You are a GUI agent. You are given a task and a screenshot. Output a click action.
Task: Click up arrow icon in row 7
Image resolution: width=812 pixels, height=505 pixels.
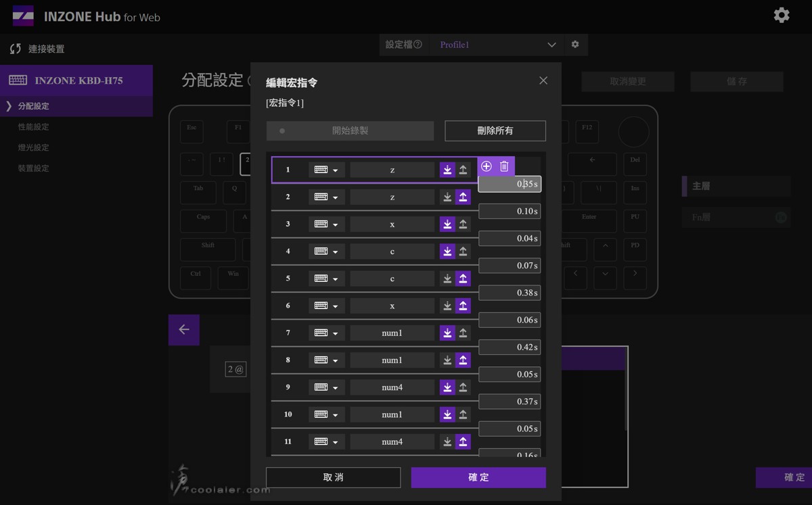[463, 333]
